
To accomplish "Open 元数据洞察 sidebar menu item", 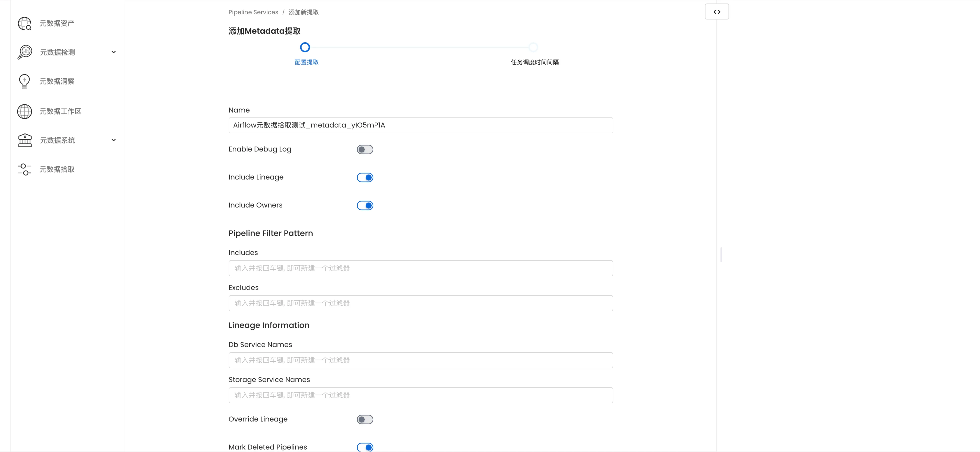I will [x=57, y=81].
